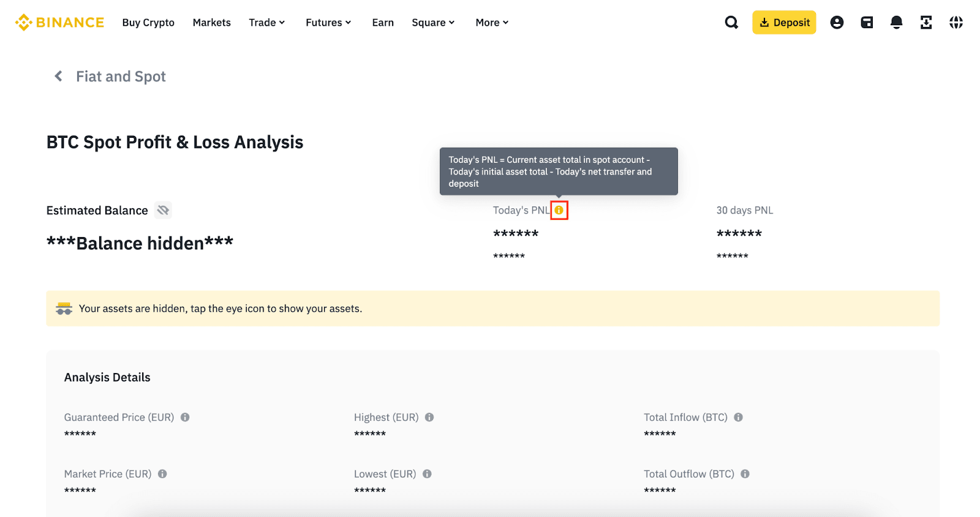Open the user profile icon
This screenshot has height=517, width=980.
click(837, 23)
